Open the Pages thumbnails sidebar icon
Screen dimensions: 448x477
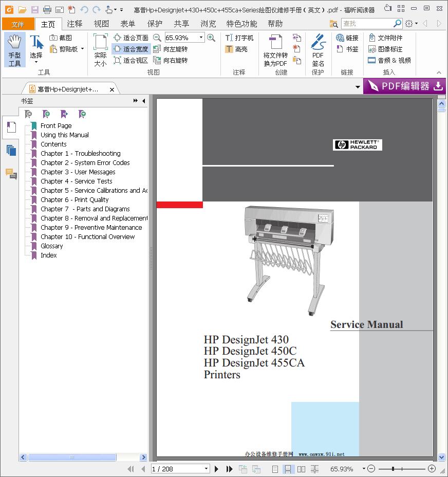[11, 150]
